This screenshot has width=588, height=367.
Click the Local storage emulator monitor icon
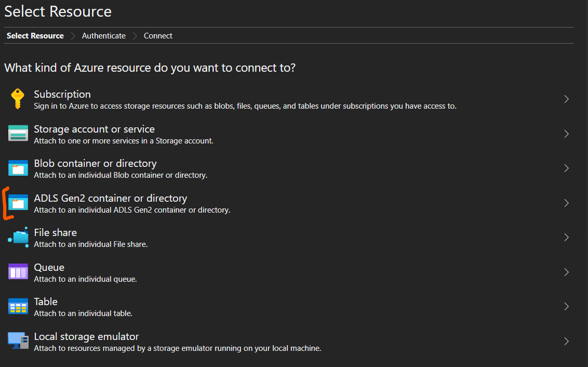(x=17, y=341)
